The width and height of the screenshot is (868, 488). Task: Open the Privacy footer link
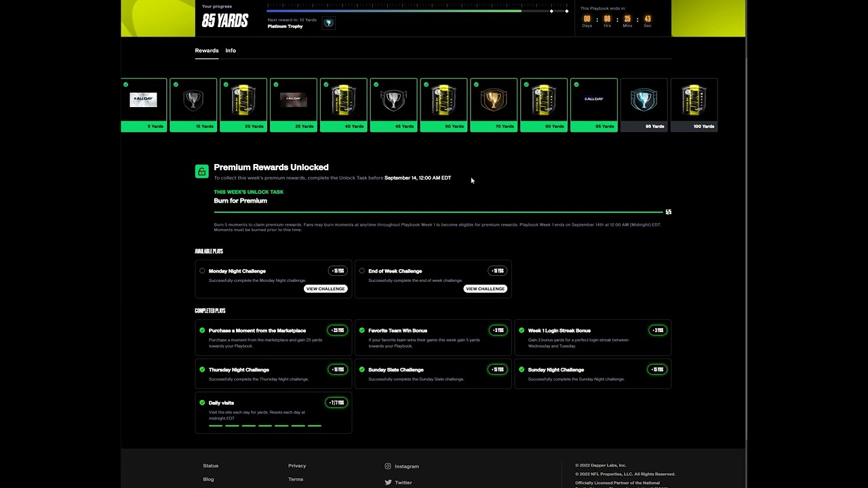(297, 466)
